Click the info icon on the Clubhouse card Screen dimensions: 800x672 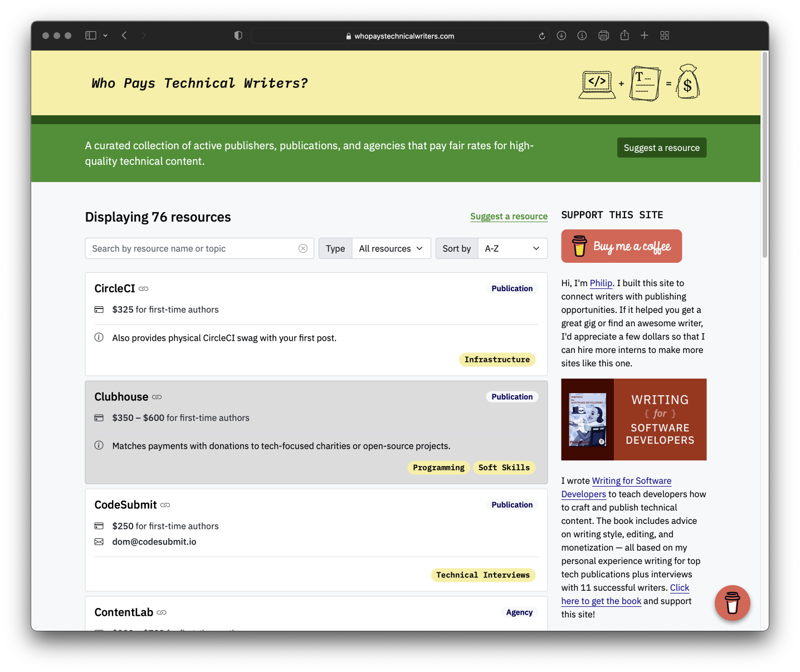point(99,445)
